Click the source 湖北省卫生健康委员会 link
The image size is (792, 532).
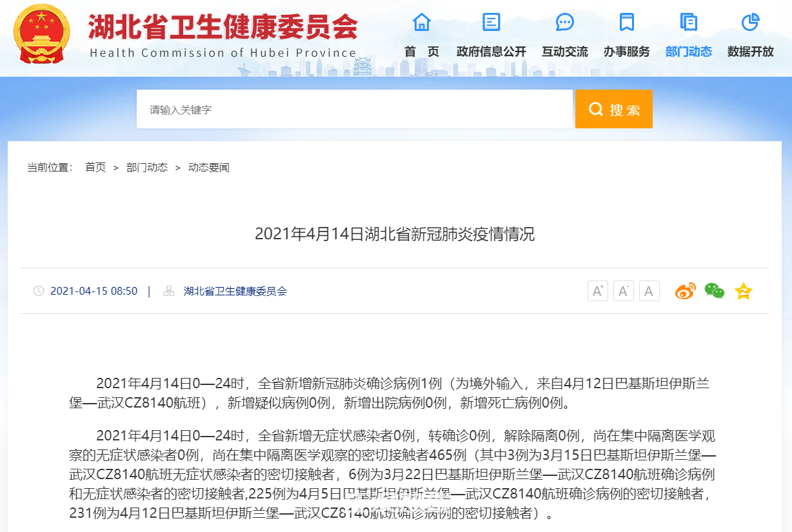click(235, 291)
